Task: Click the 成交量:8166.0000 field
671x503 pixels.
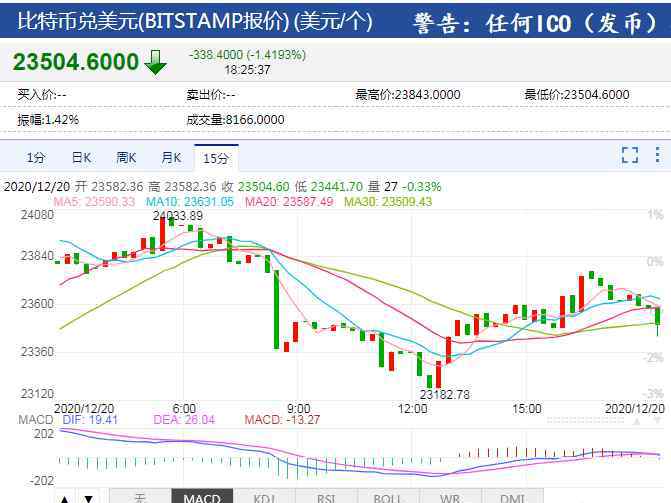Action: (x=235, y=120)
